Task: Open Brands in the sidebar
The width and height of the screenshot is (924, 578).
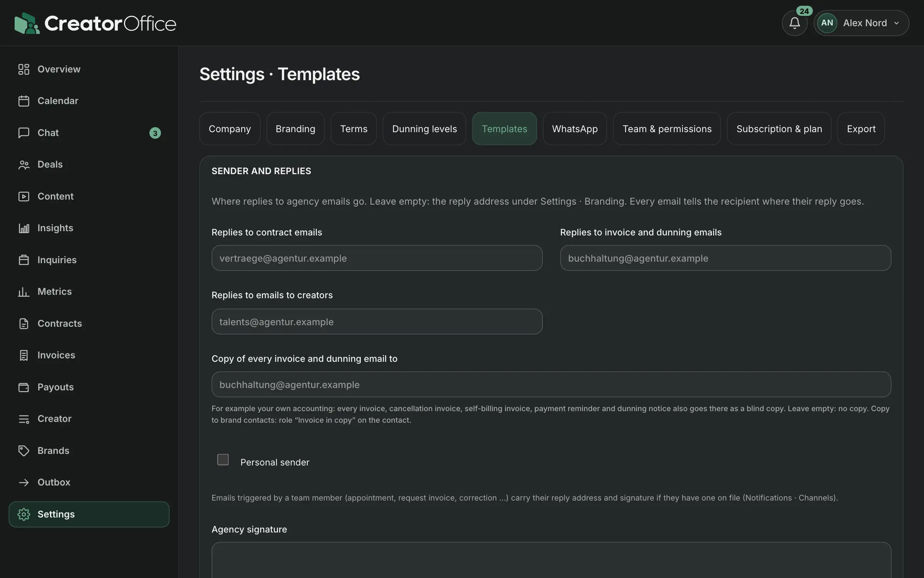Action: [x=89, y=451]
